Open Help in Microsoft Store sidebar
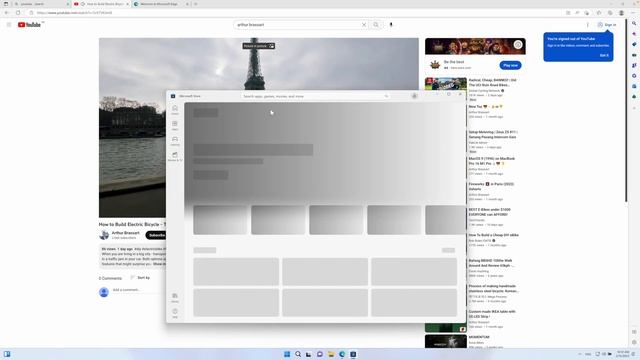Screen dimensions: 640x360 (175, 313)
